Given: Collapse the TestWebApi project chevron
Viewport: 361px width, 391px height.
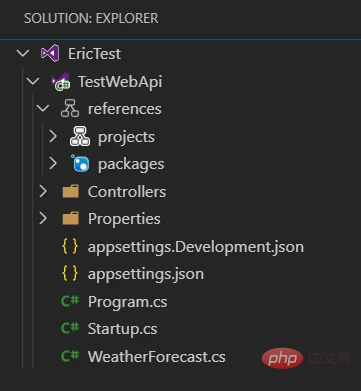Looking at the screenshot, I should (x=33, y=82).
